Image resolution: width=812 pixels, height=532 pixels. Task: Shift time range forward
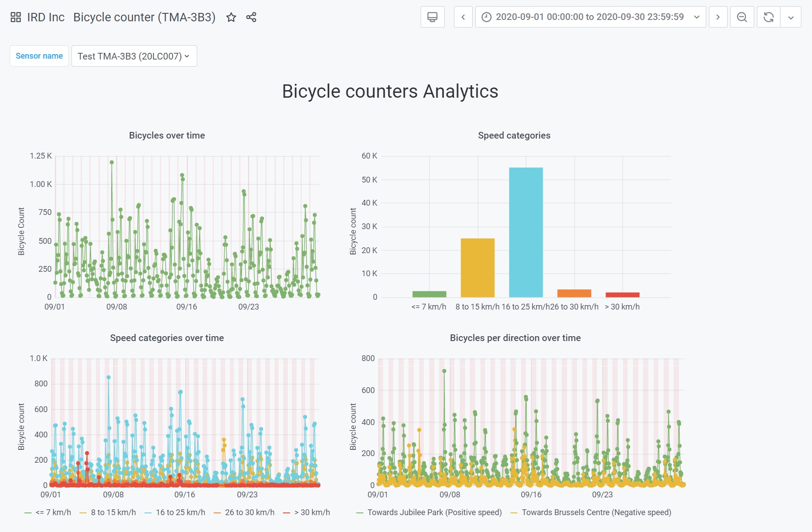718,17
